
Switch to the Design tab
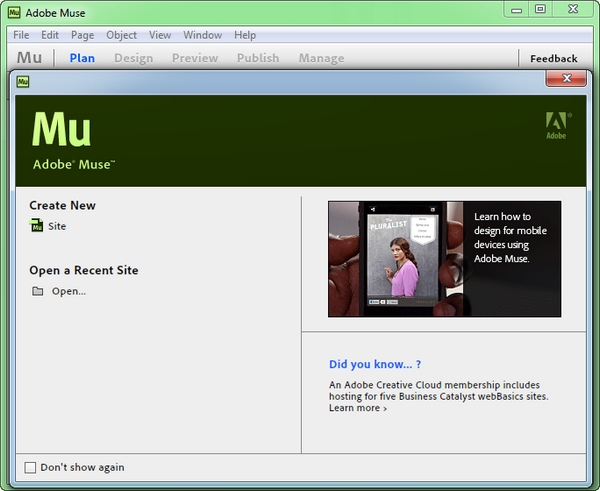pyautogui.click(x=133, y=58)
